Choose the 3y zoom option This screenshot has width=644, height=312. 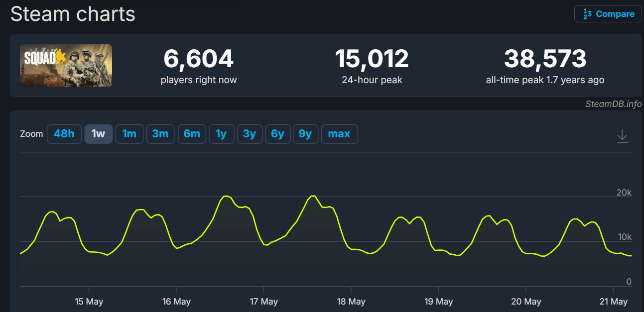point(250,134)
